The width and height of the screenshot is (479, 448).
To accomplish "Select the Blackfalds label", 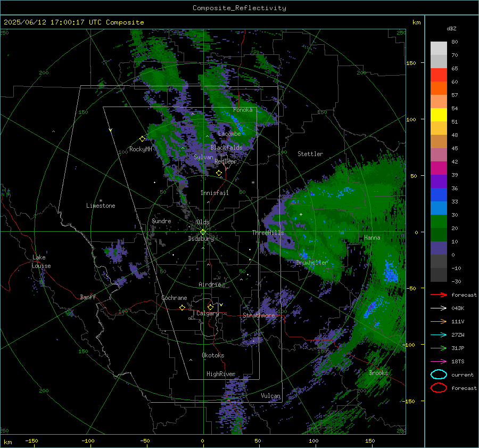I will pyautogui.click(x=226, y=148).
